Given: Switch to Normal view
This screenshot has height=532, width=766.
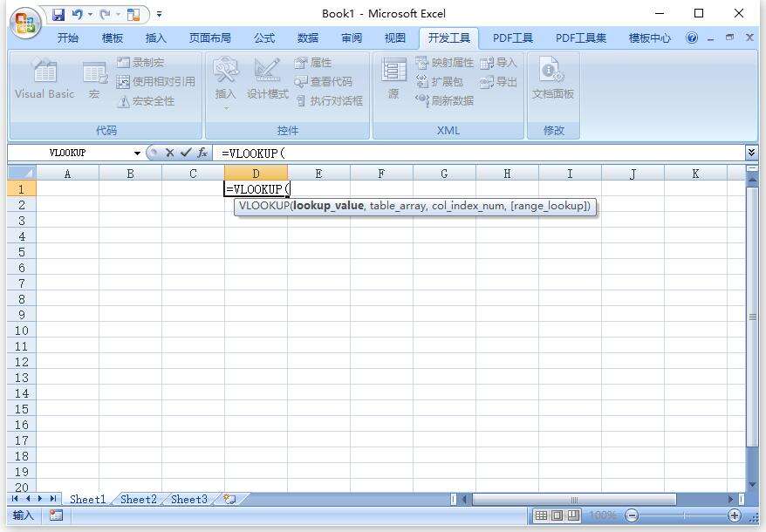Looking at the screenshot, I should pyautogui.click(x=541, y=515).
